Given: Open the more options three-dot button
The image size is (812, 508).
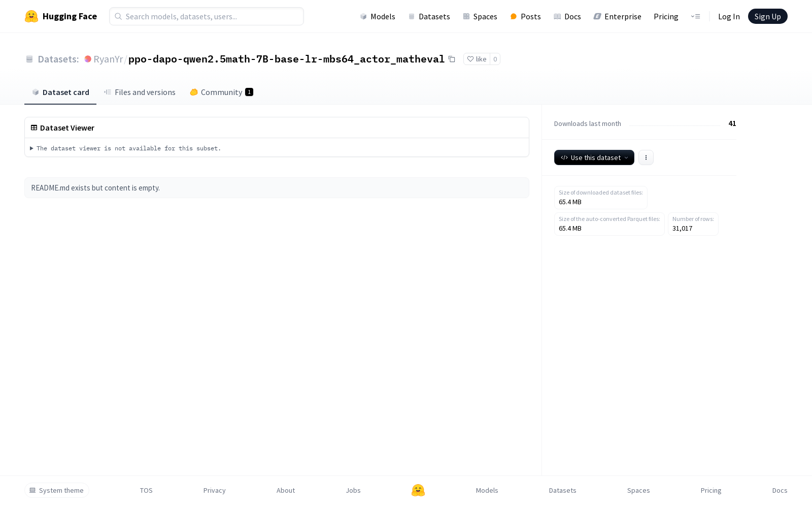Looking at the screenshot, I should [646, 157].
